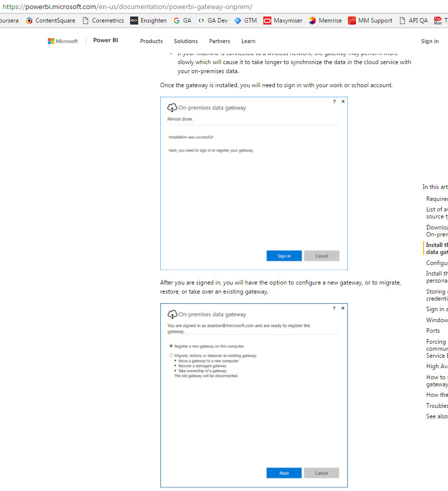This screenshot has height=491, width=448.
Task: Click the gateway cloud icon in the second dialog
Action: pyautogui.click(x=172, y=314)
